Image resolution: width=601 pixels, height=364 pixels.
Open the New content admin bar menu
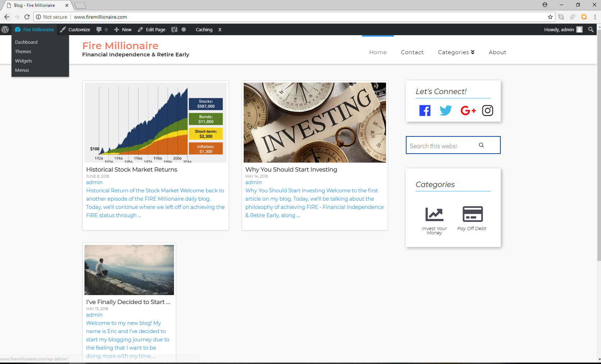click(x=123, y=29)
